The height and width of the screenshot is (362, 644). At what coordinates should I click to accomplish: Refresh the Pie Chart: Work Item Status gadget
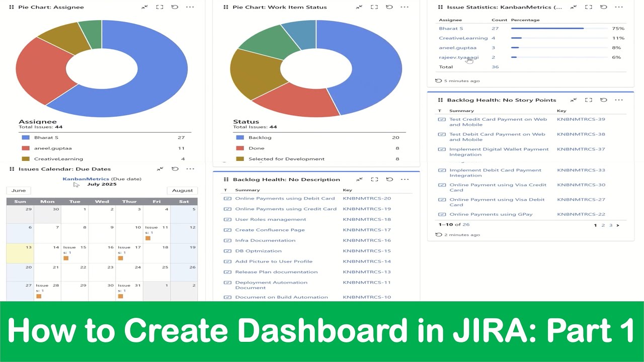point(389,7)
